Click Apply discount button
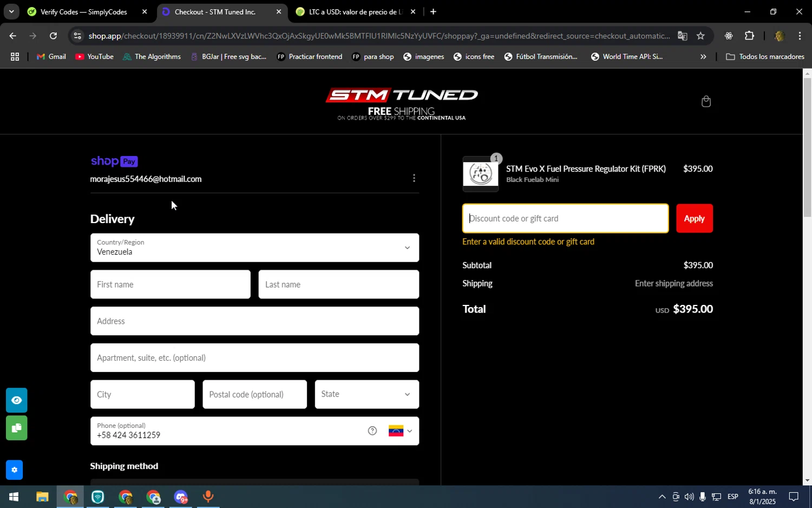This screenshot has height=508, width=812. [694, 218]
